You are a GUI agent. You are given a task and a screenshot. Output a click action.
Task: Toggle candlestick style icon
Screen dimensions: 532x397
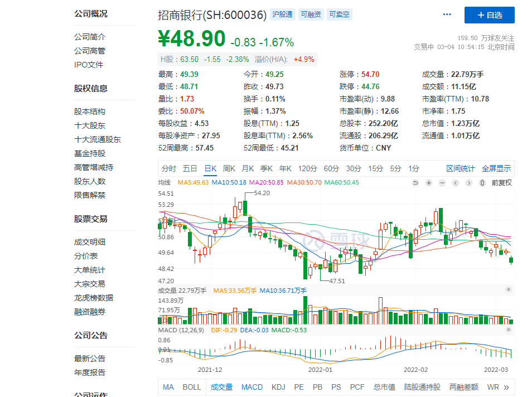pos(482,183)
